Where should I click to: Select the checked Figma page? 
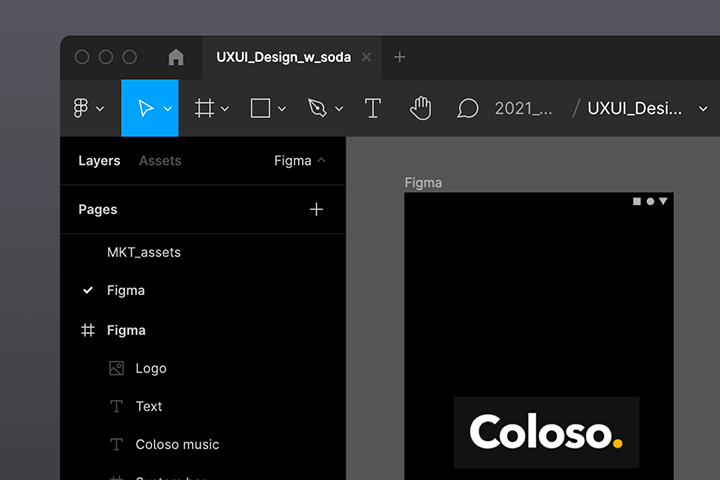126,290
